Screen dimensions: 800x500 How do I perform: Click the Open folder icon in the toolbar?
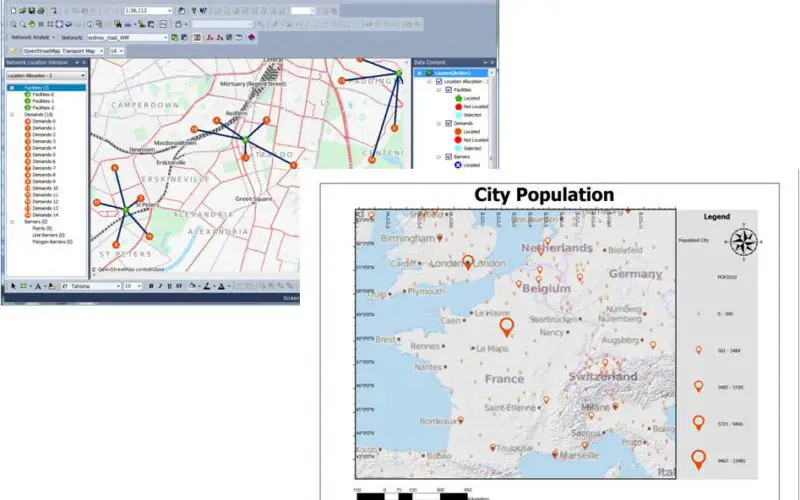pyautogui.click(x=22, y=11)
